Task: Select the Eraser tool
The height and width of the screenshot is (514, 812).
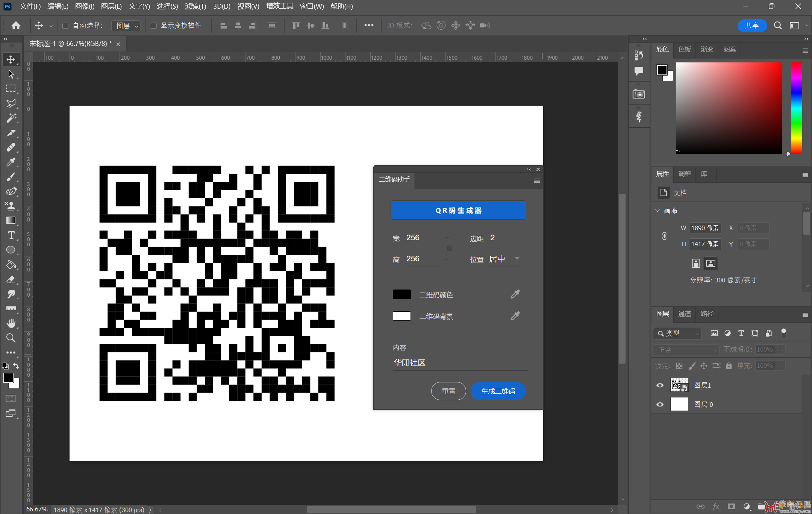Action: (11, 279)
